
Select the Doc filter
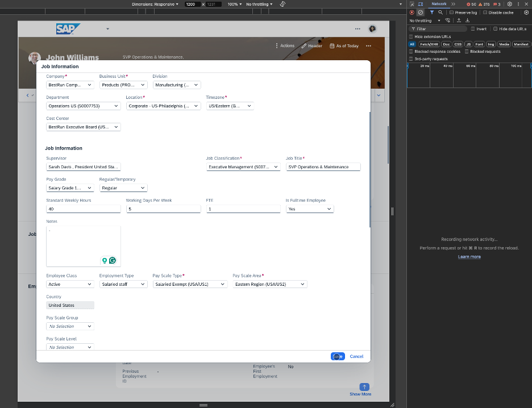446,44
